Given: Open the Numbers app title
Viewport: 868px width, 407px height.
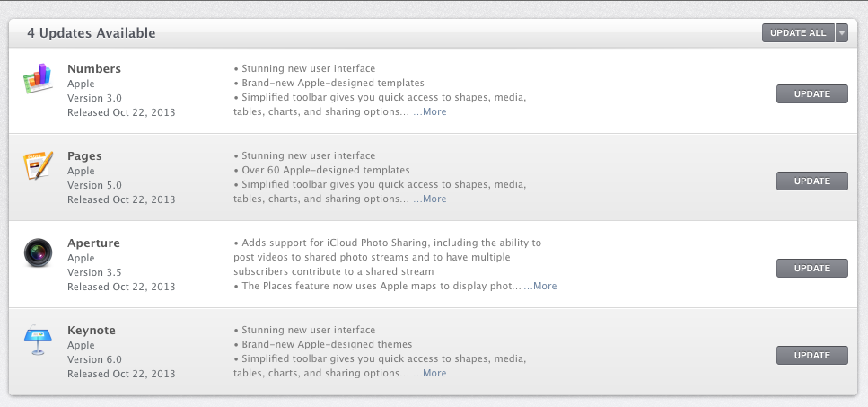Looking at the screenshot, I should 94,69.
